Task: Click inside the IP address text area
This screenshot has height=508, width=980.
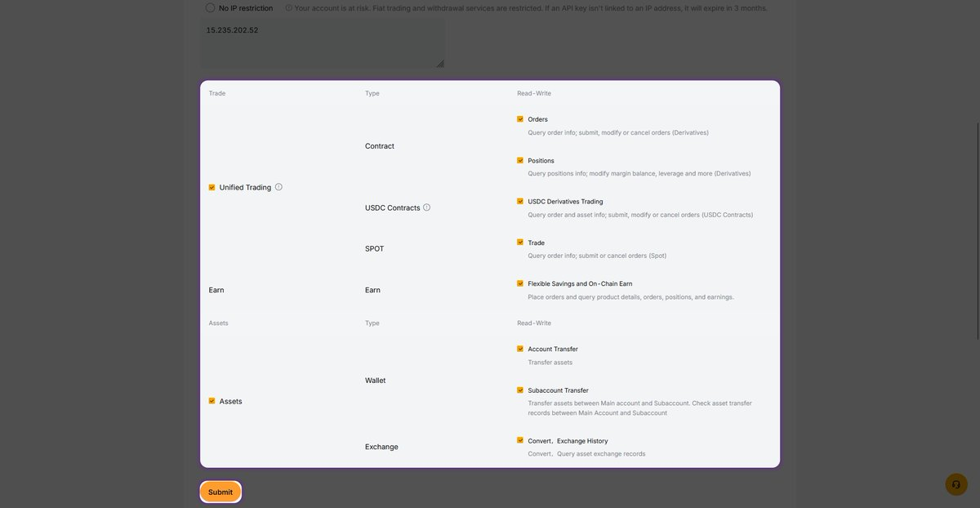Action: [323, 45]
